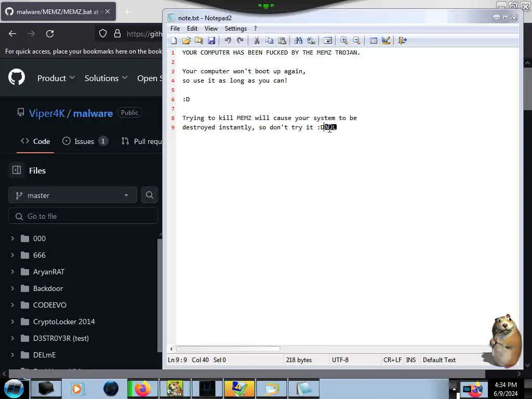Click the browser Reload button
532x399 pixels.
pos(50,34)
